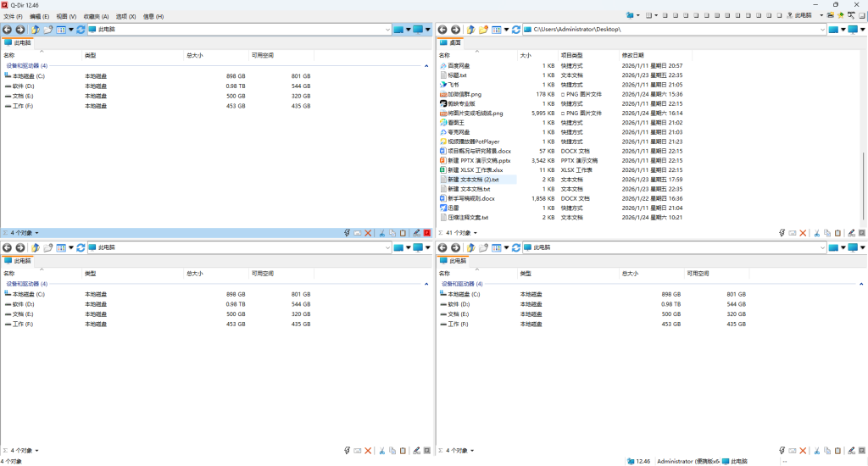Click 可用空间 column header in bottom-left pane
The image size is (868, 466).
tap(262, 274)
